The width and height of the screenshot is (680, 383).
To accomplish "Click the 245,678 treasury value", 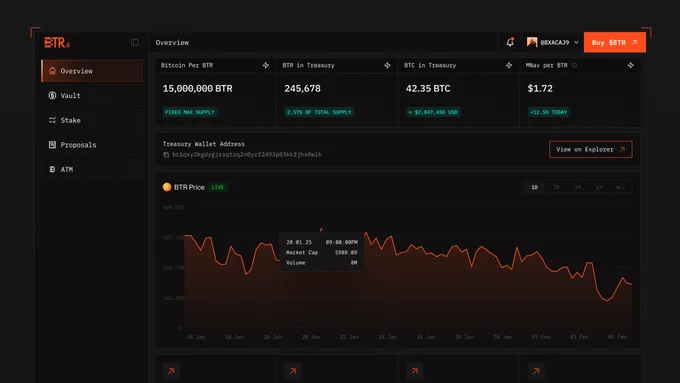I will click(x=302, y=88).
